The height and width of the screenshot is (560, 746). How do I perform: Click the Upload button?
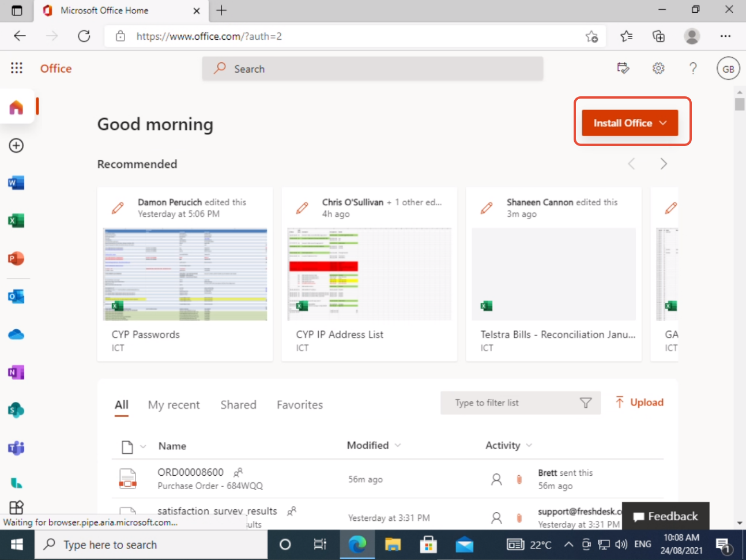coord(639,403)
